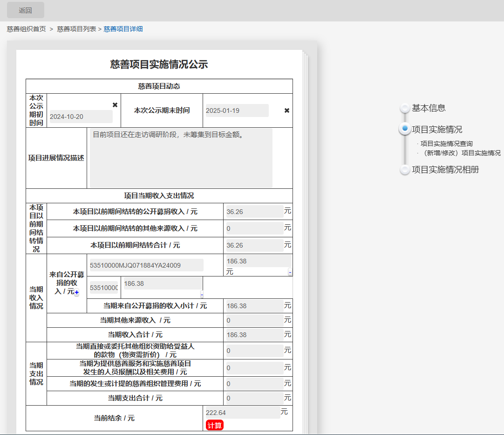Click the 本次公示期初时间 date field
Screen dimensions: 504x435
coord(81,117)
